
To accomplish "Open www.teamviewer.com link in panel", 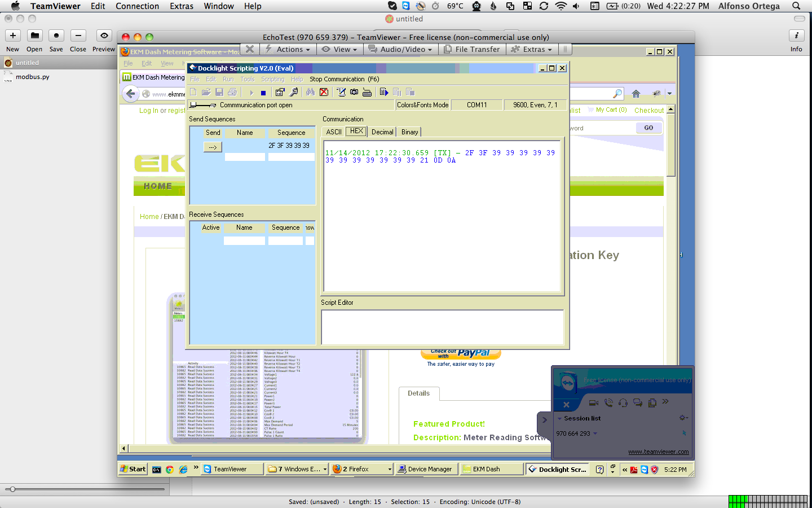I will (x=659, y=452).
